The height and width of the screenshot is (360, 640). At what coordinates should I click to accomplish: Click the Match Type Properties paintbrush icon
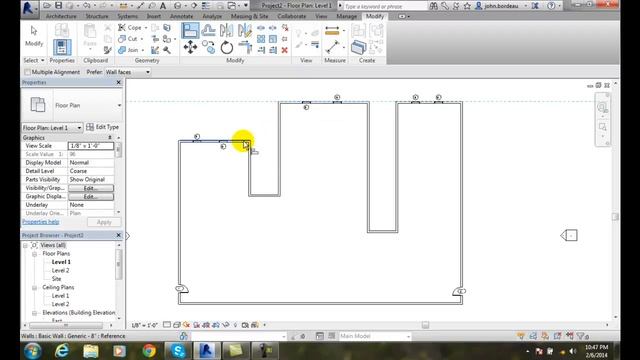coord(108,50)
